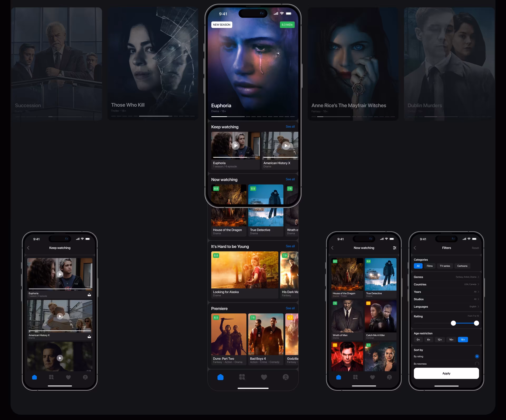The width and height of the screenshot is (506, 420).
Task: Select 12+ age restriction
Action: coord(440,339)
